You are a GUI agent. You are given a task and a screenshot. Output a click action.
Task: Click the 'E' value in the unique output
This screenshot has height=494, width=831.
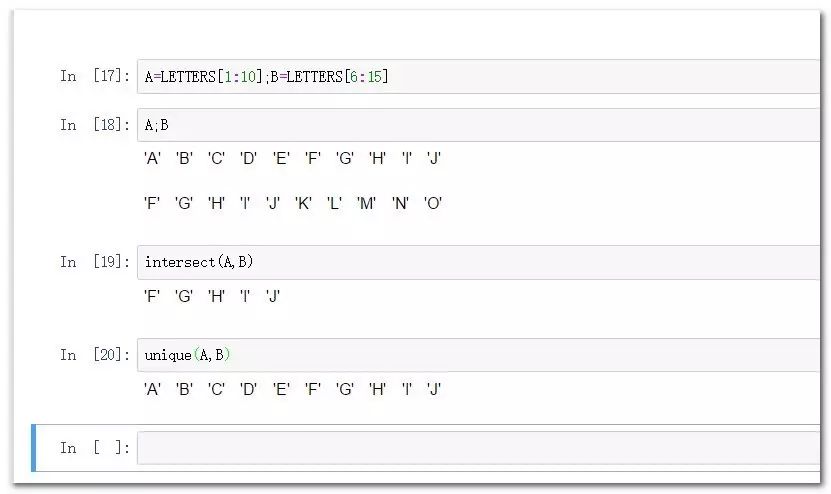click(281, 389)
